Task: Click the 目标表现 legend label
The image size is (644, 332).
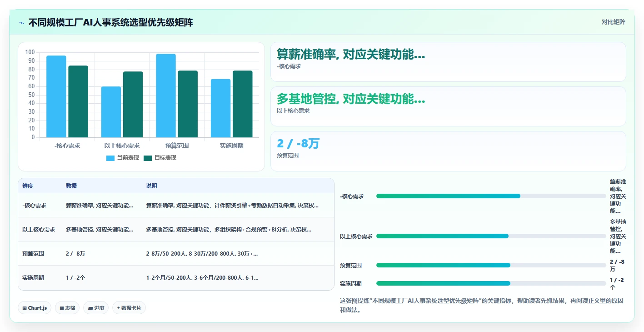Action: pyautogui.click(x=165, y=158)
